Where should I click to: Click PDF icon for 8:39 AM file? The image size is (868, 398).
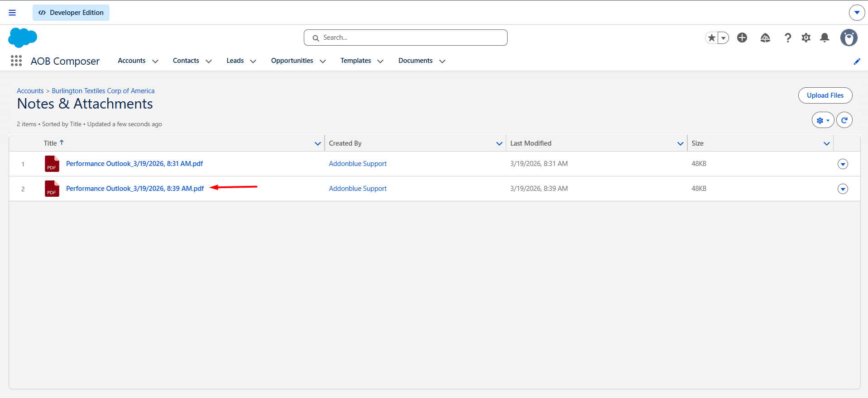coord(52,189)
